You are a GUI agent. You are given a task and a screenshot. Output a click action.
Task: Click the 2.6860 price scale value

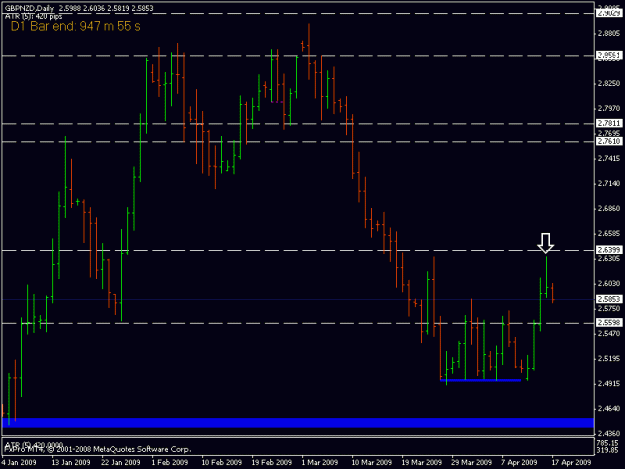tap(609, 208)
